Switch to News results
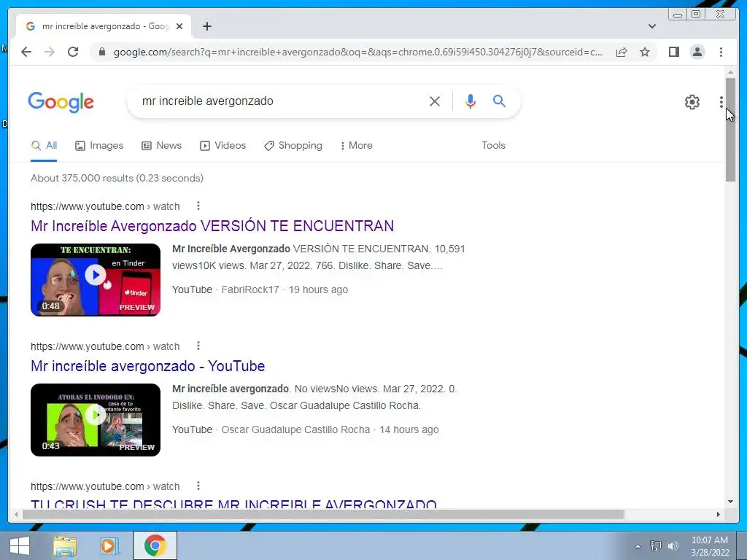Image resolution: width=747 pixels, height=560 pixels. pos(161,146)
